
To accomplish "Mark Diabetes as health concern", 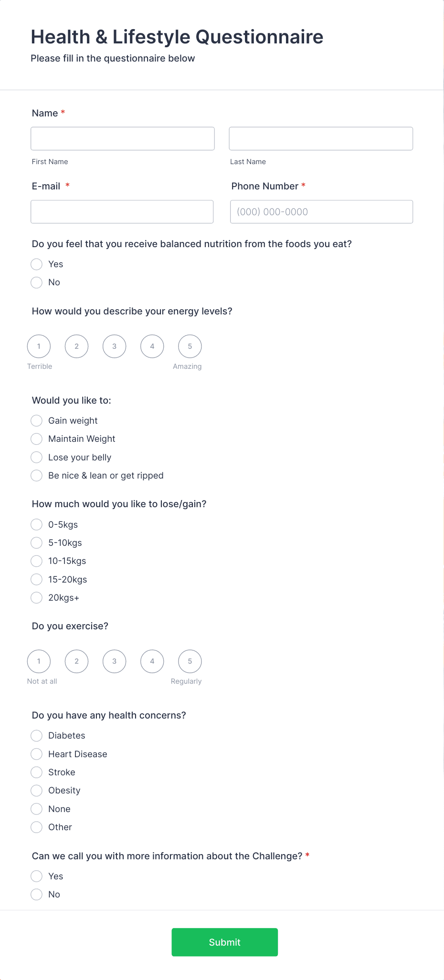I will pos(36,735).
